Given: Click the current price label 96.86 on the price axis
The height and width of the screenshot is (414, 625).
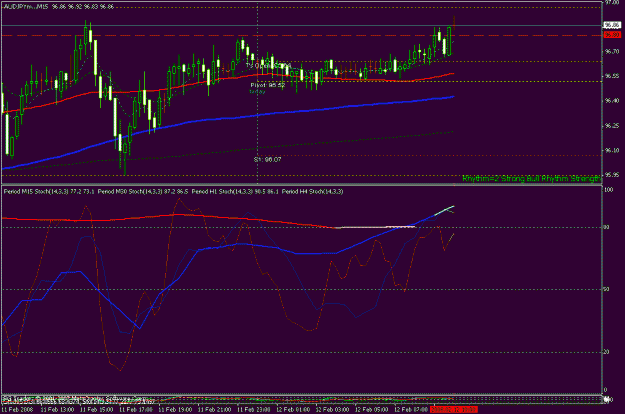Looking at the screenshot, I should coord(612,25).
